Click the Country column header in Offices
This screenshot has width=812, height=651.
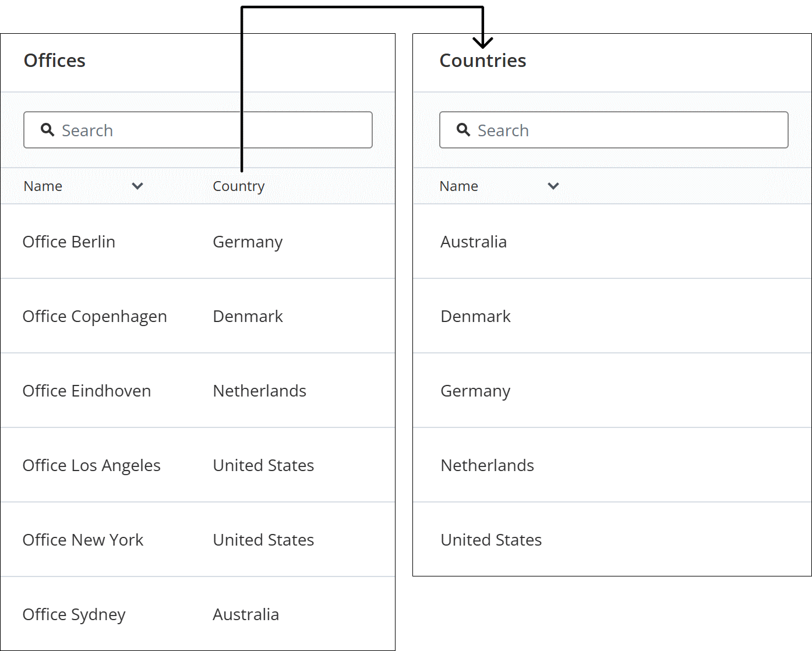(239, 186)
